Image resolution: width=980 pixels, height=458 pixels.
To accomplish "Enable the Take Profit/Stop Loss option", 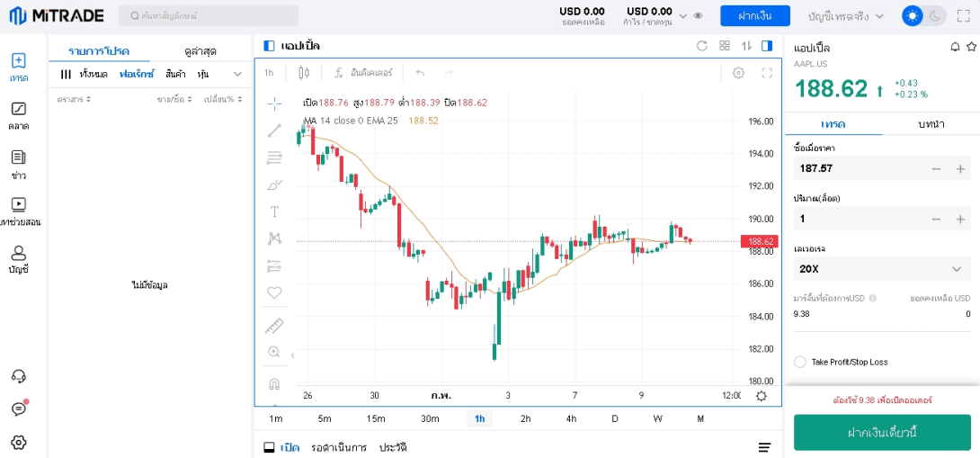I will [x=800, y=362].
